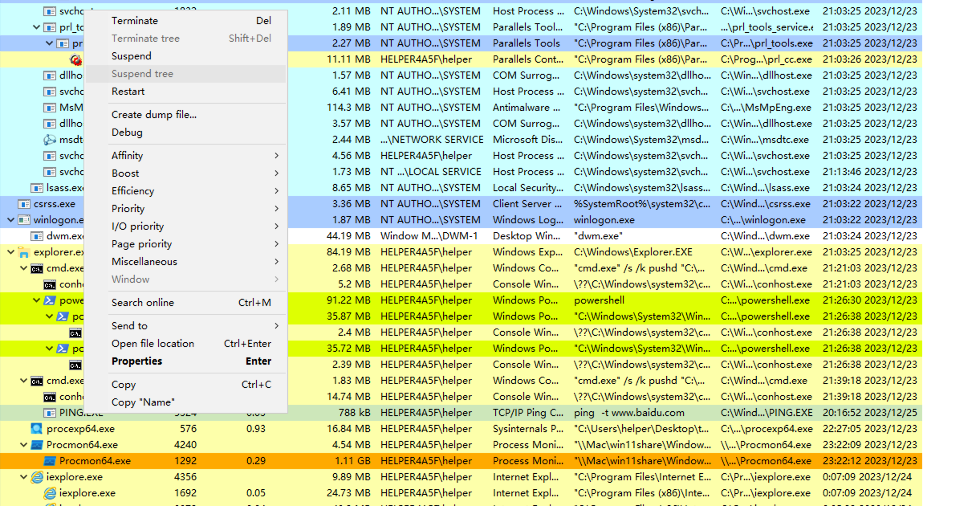Click the conhost icon in the 2.39 MB row
The width and height of the screenshot is (980, 506).
pyautogui.click(x=75, y=365)
